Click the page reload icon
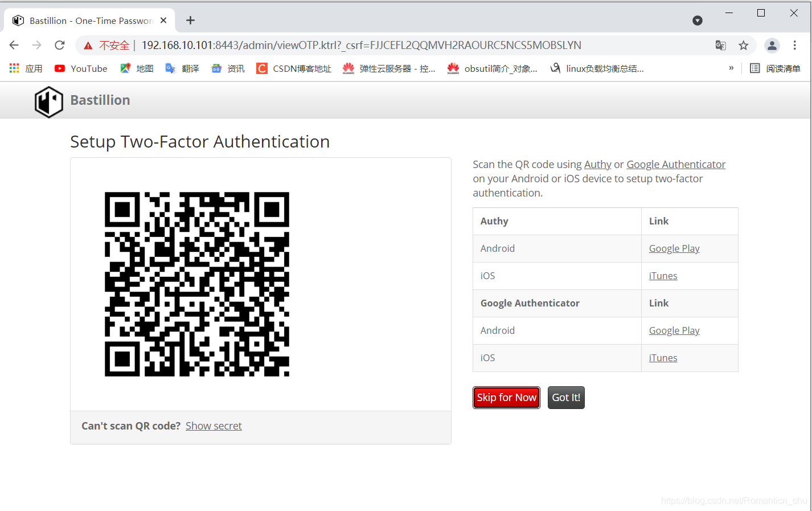The height and width of the screenshot is (511, 812). click(x=59, y=45)
